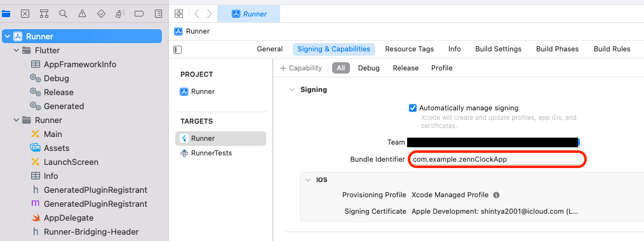Go back with the left arrow
The image size is (644, 241).
pyautogui.click(x=197, y=13)
